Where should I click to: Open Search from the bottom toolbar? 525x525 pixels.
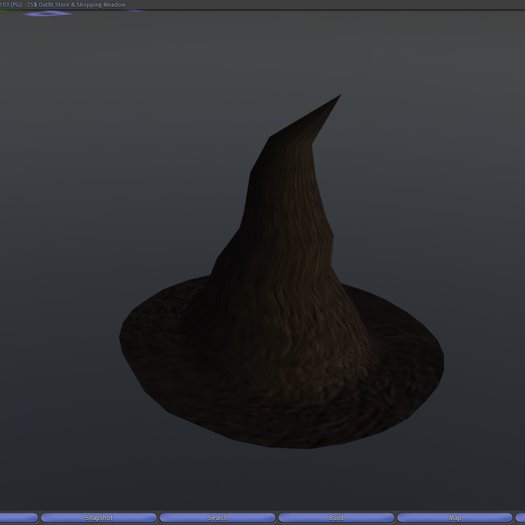click(218, 518)
